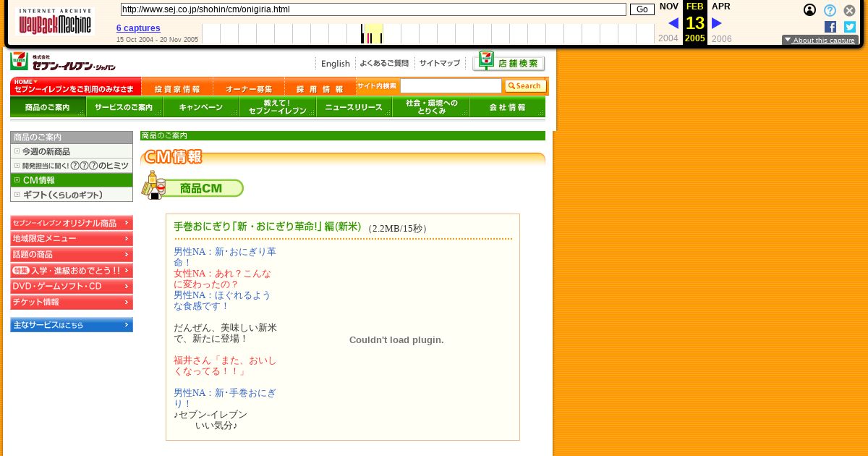This screenshot has width=868, height=456.
Task: Select 開発担当に聞く ヒミツ sidebar item
Action: click(72, 166)
